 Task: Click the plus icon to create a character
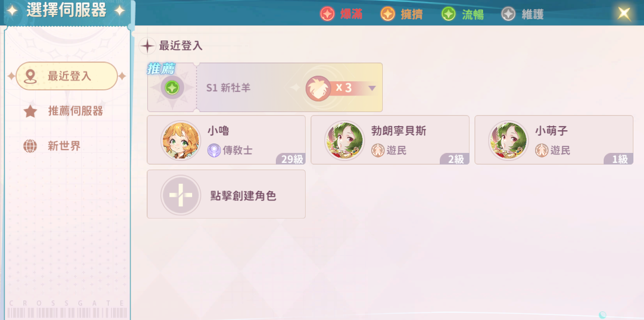[181, 195]
